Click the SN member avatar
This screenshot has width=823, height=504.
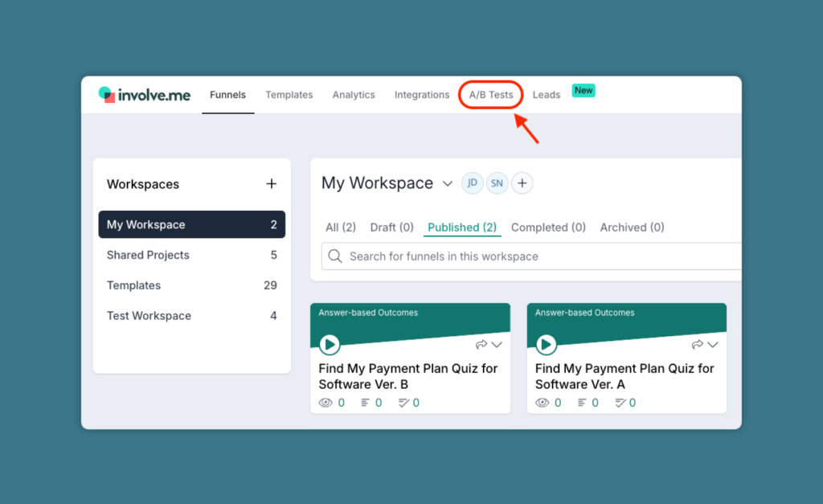tap(497, 183)
